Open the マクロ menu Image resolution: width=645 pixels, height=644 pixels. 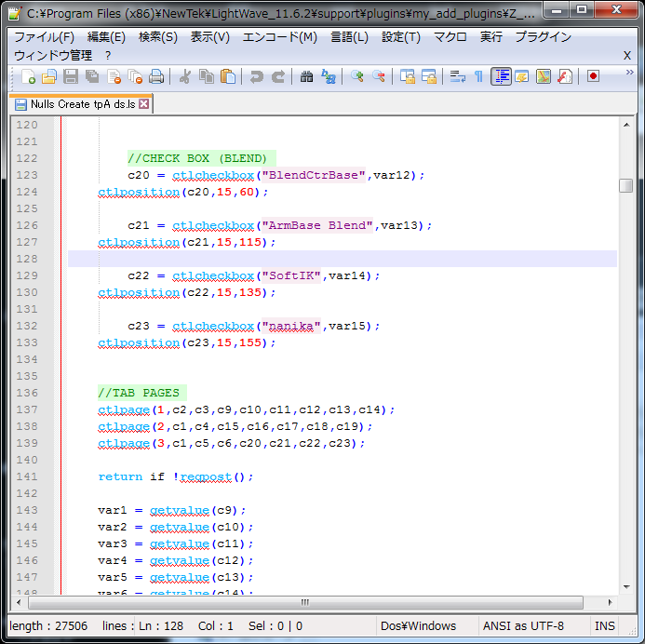coord(450,37)
